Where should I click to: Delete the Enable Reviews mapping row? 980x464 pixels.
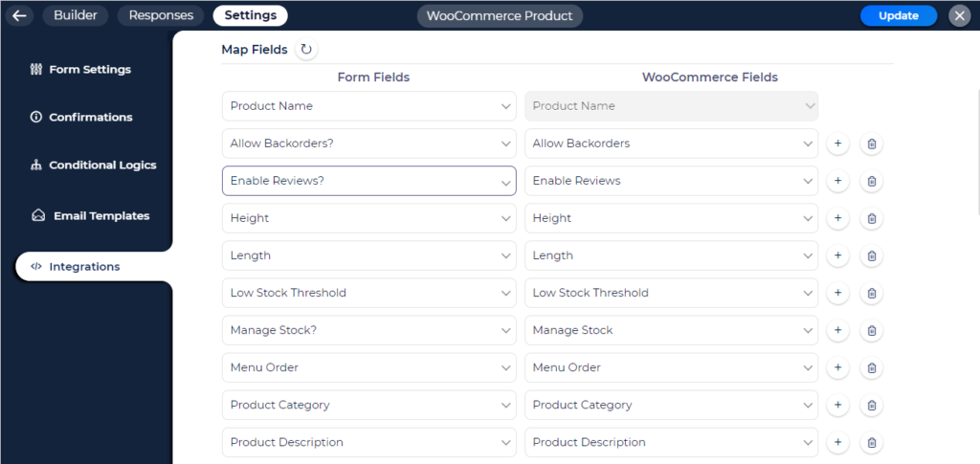871,181
